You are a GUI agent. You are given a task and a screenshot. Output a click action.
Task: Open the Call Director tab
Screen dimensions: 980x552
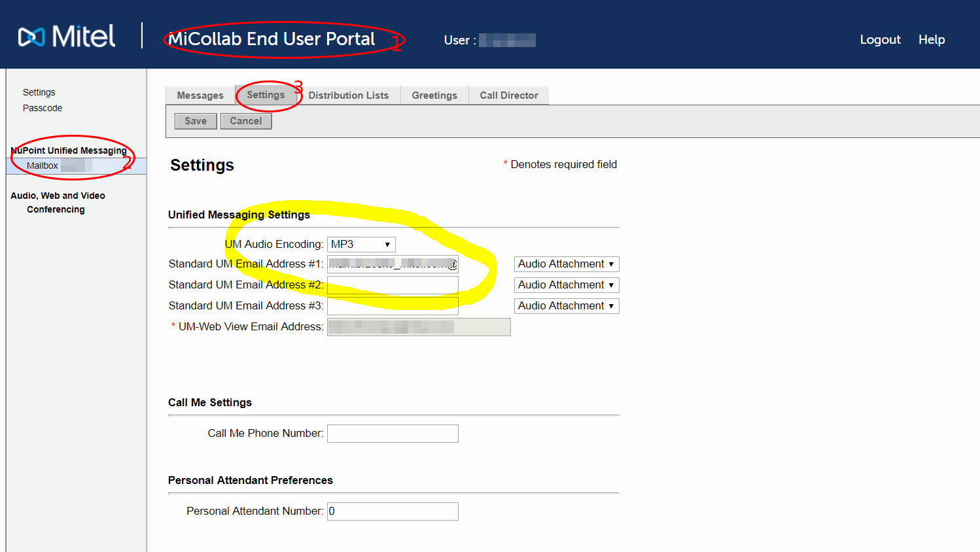508,95
